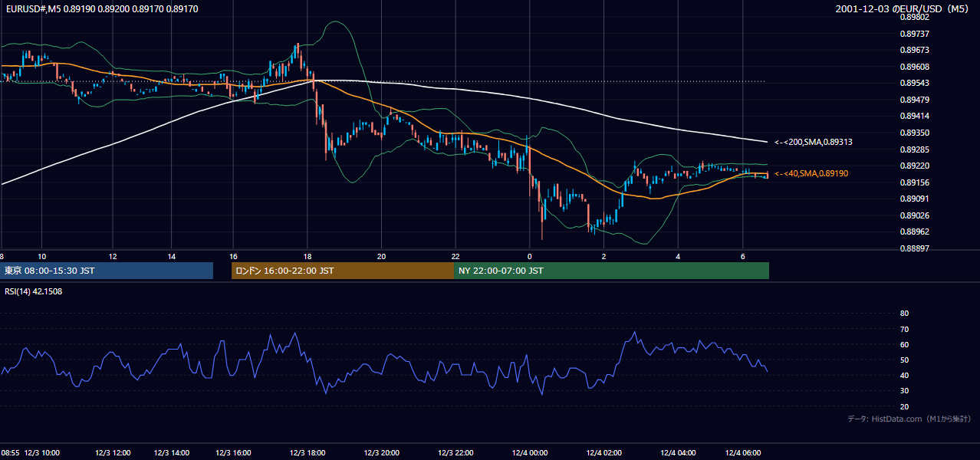Click the 12/4 04:00 date axis label

click(x=678, y=452)
